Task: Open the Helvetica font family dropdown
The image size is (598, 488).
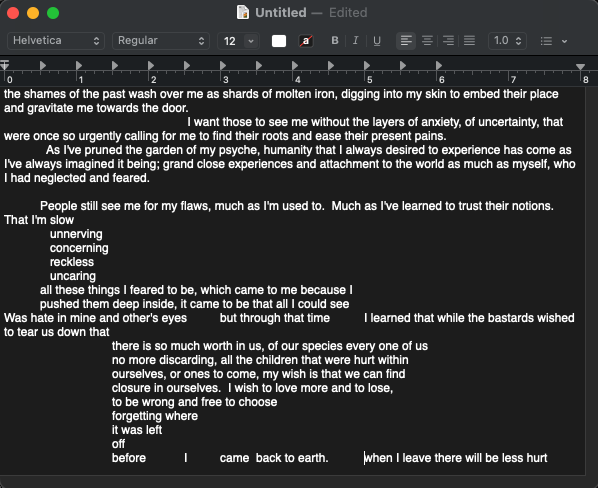Action: pyautogui.click(x=56, y=41)
